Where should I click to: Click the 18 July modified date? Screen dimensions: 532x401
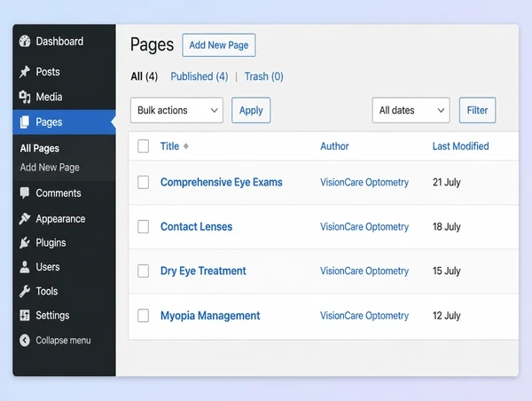[x=447, y=226]
